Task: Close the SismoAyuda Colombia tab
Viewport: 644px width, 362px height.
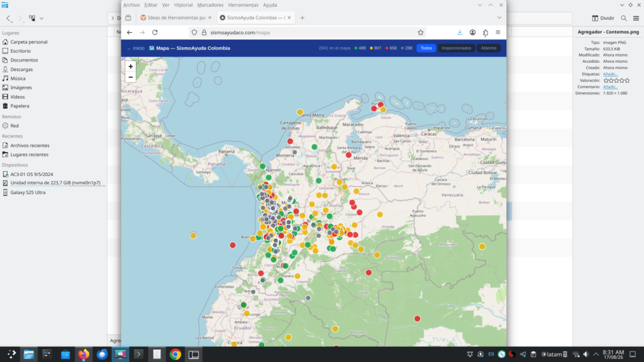Action: pyautogui.click(x=289, y=18)
